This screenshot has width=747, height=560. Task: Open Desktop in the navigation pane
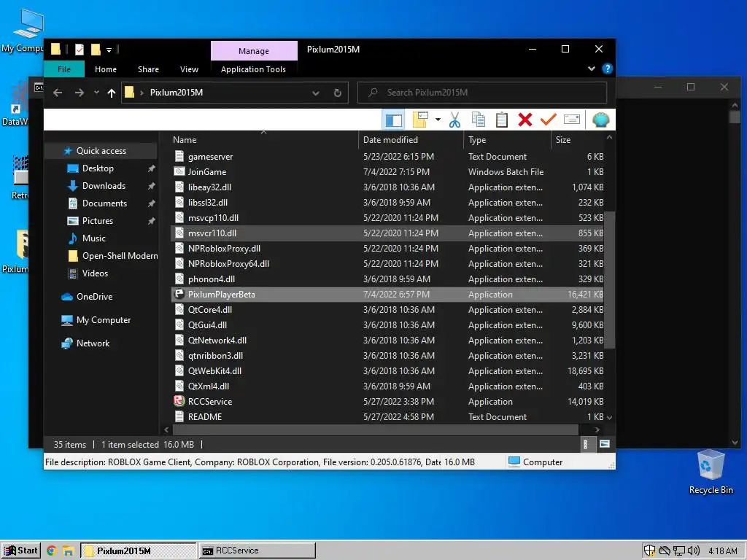tap(98, 168)
